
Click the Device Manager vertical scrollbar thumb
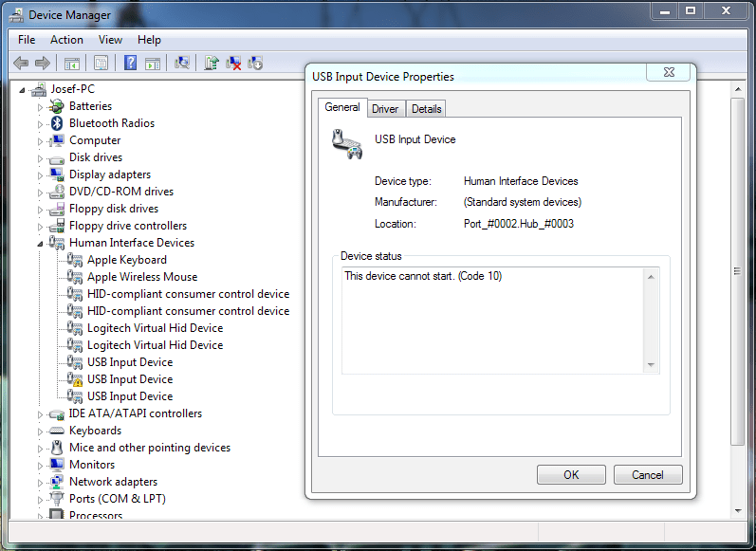coord(738,271)
